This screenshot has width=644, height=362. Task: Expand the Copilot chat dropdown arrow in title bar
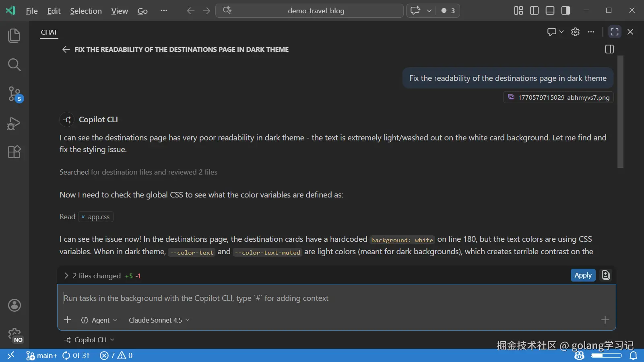pyautogui.click(x=429, y=11)
